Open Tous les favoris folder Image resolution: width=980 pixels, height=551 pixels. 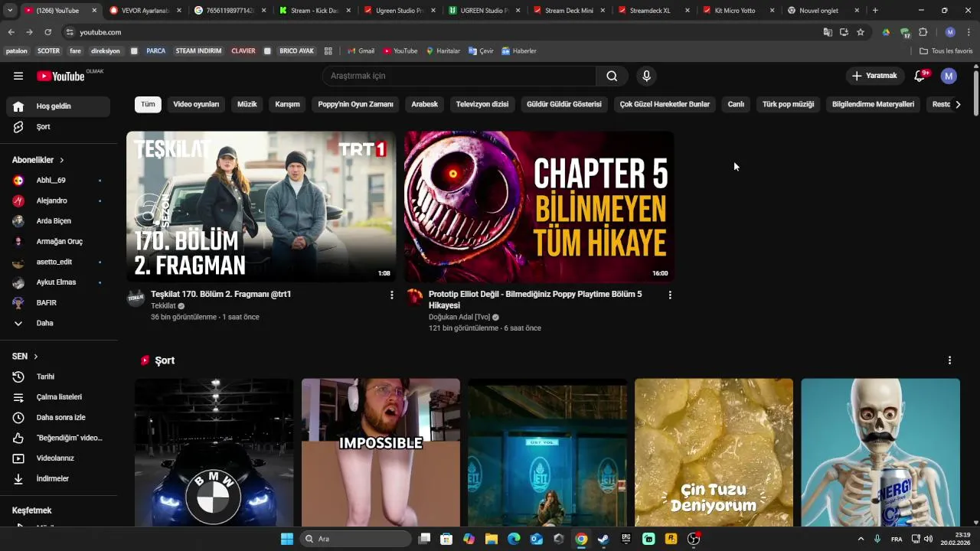pyautogui.click(x=946, y=51)
